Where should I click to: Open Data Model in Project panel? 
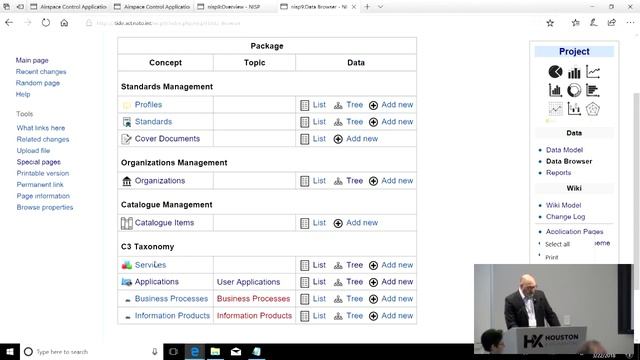pos(564,150)
